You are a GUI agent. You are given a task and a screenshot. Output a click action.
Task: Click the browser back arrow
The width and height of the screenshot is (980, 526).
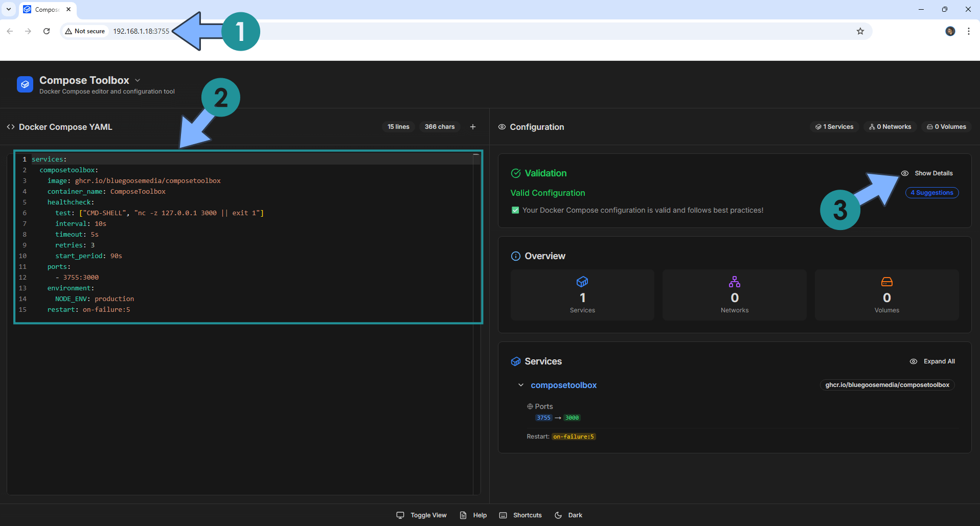point(10,31)
